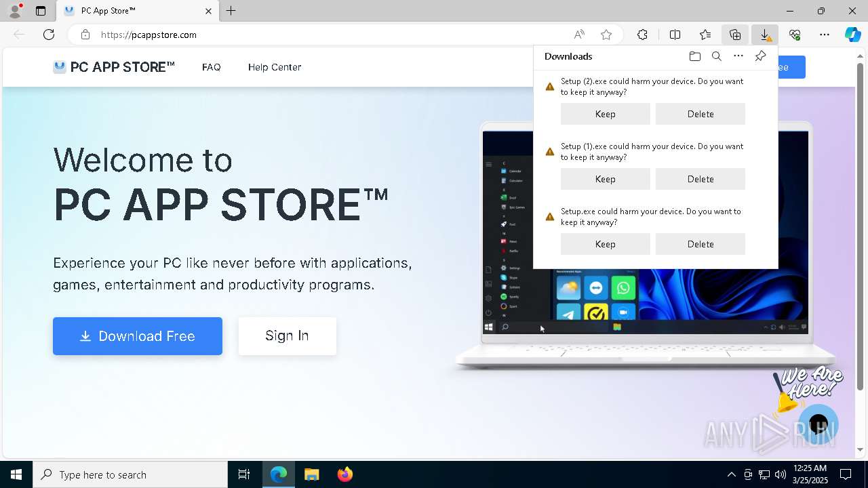
Task: Close the PC App Store tab
Action: [x=208, y=11]
